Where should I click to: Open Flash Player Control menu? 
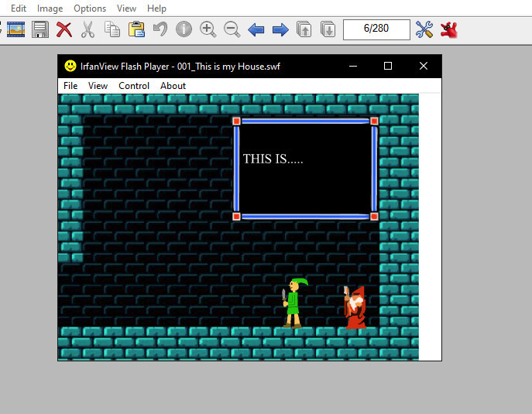pyautogui.click(x=134, y=86)
